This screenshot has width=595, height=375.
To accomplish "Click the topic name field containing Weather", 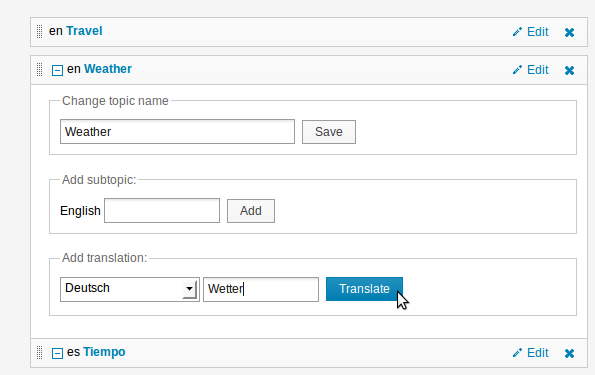I will tap(177, 132).
